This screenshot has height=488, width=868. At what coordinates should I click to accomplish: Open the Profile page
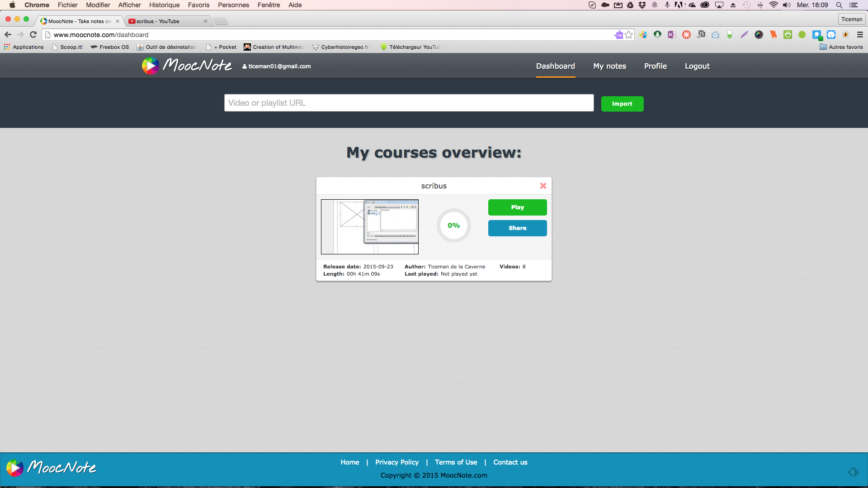tap(656, 66)
